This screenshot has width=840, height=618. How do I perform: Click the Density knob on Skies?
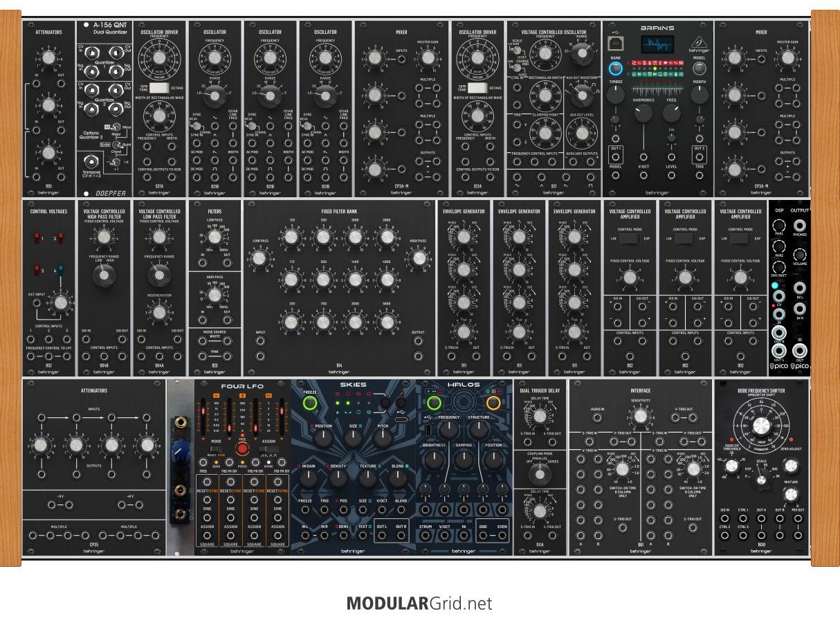point(338,478)
